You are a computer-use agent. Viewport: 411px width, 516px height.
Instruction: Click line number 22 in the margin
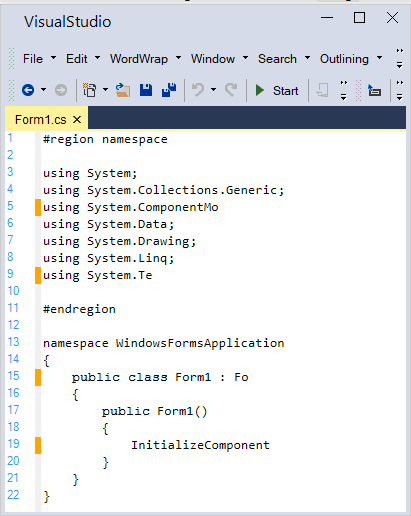pyautogui.click(x=13, y=495)
